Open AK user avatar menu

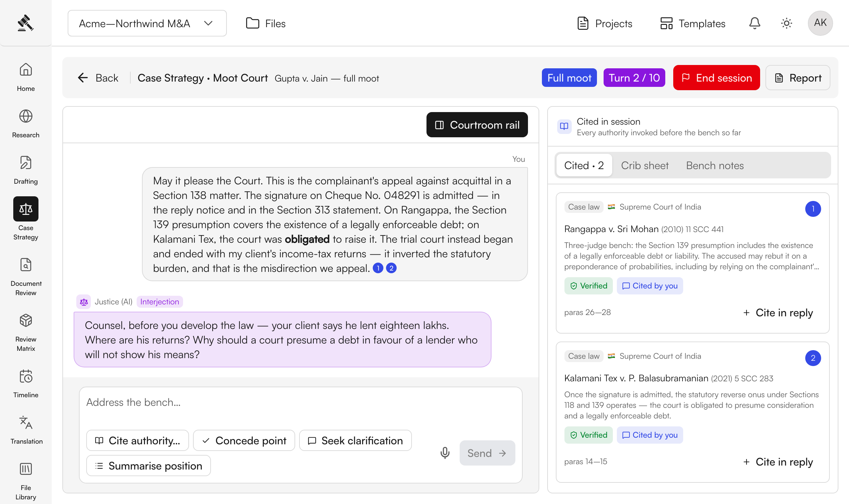click(x=820, y=23)
